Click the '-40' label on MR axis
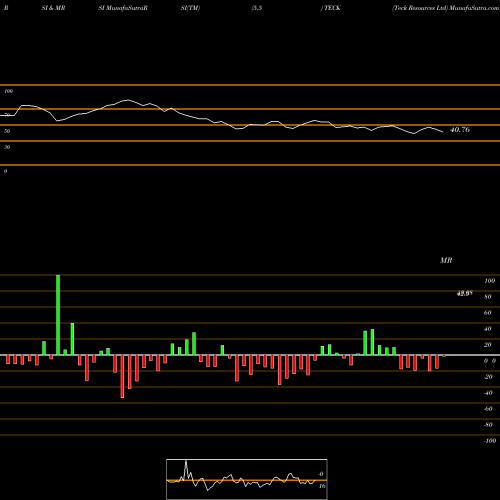Screen dimensions: 500x500 pos(488,393)
